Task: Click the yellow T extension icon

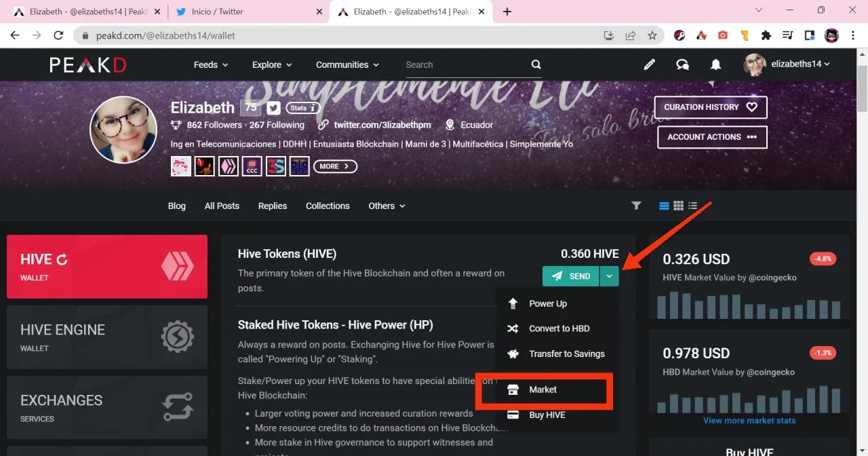Action: [745, 35]
